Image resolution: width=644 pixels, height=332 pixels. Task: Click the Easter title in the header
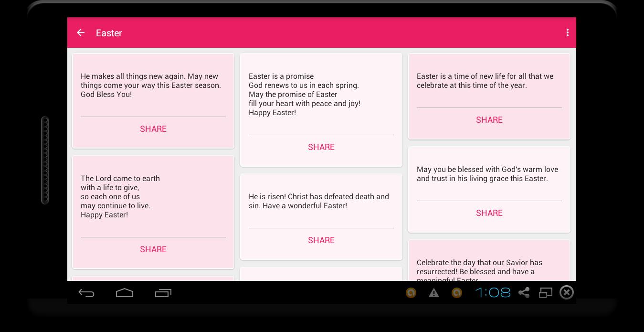(x=109, y=33)
